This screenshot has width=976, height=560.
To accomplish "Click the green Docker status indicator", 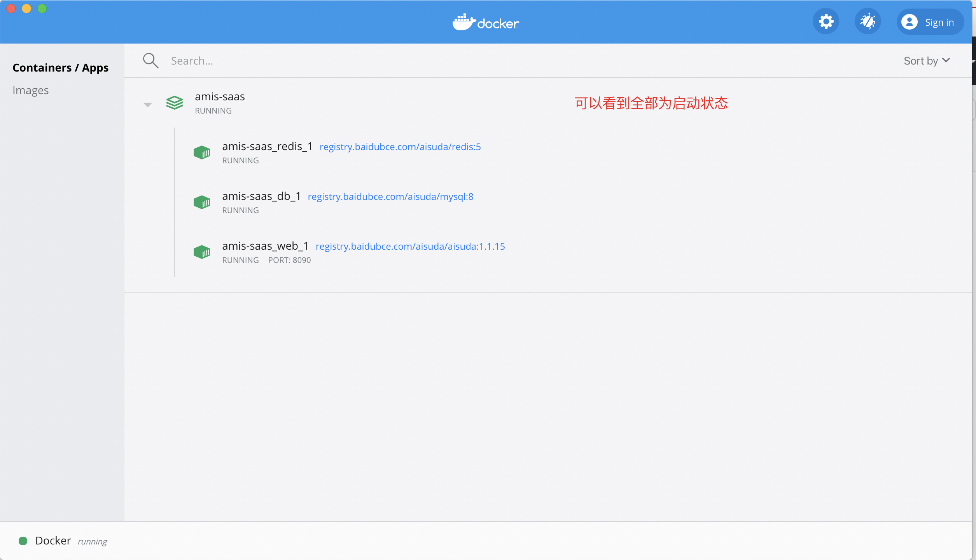I will pos(23,541).
